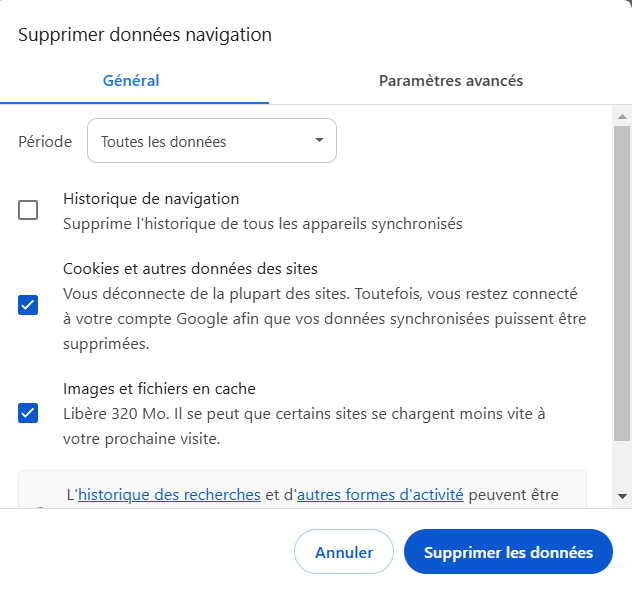Uncheck the Images et fichiers en cache checkbox

click(28, 412)
